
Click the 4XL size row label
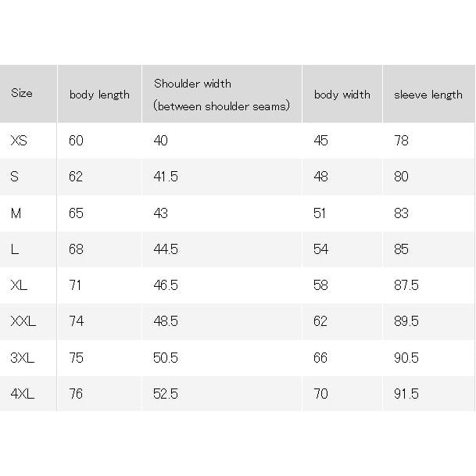click(x=23, y=394)
